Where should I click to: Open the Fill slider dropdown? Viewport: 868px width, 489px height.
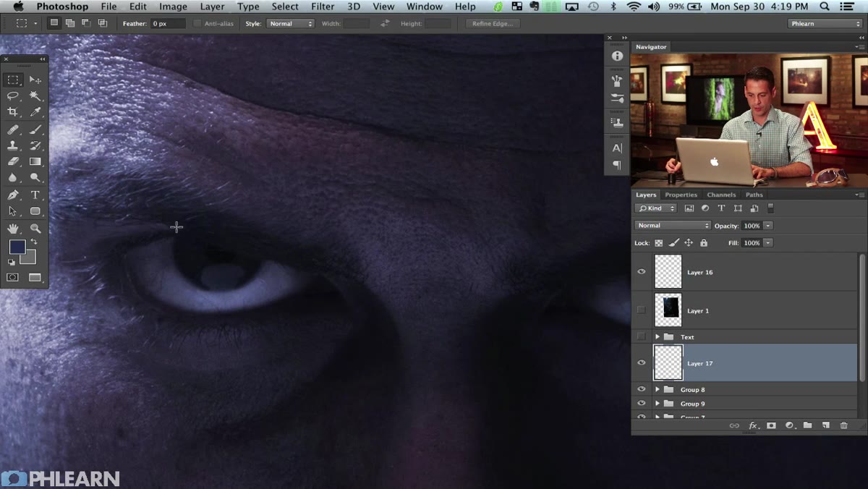(x=768, y=243)
